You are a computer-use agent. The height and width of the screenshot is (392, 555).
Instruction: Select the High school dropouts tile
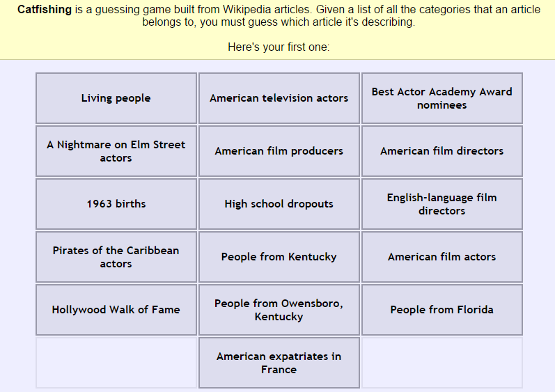[279, 204]
